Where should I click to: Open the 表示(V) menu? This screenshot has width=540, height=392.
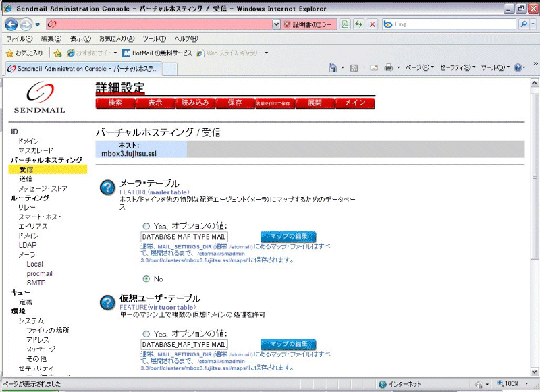[x=80, y=39]
